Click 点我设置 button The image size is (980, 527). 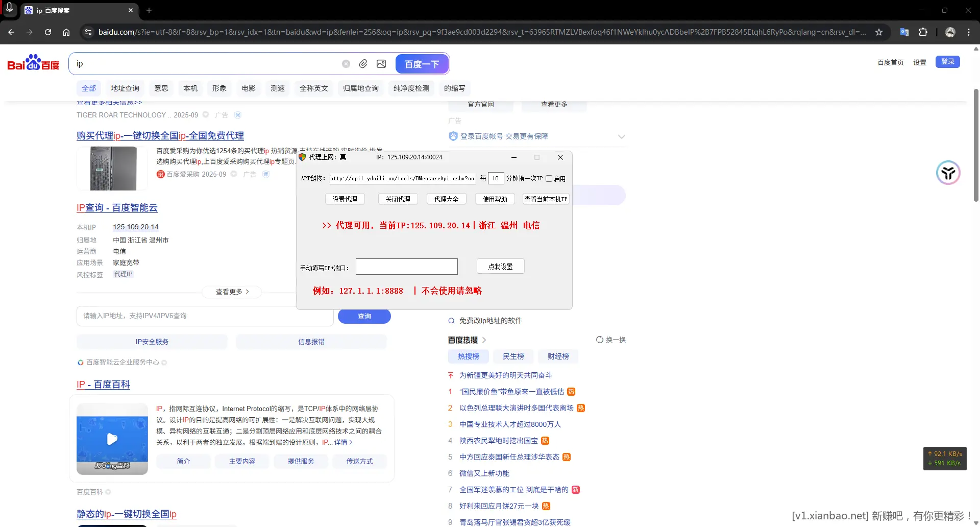(x=501, y=267)
